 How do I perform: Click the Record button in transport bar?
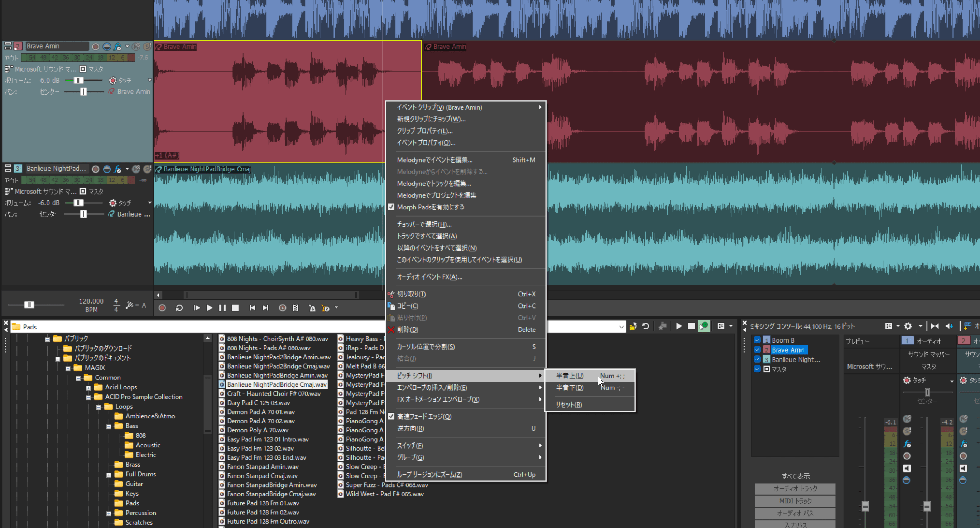point(162,308)
